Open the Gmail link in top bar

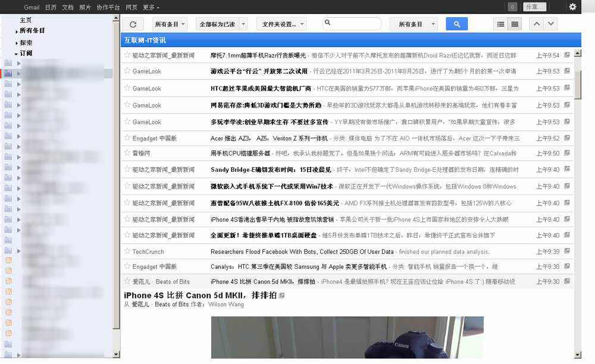(32, 7)
